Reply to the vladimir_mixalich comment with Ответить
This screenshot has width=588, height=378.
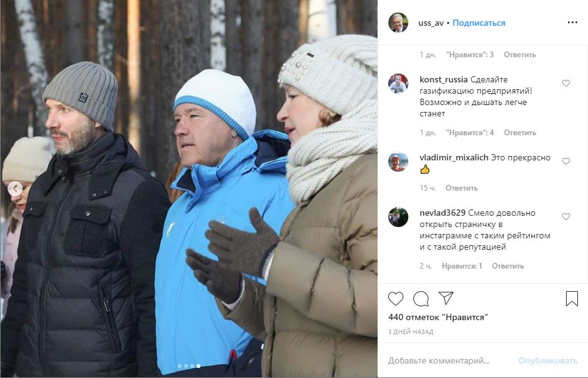coord(462,187)
